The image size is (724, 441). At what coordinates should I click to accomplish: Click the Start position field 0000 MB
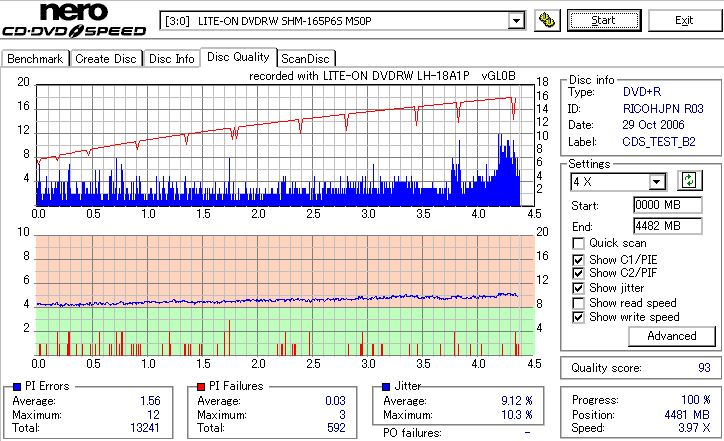click(x=668, y=205)
